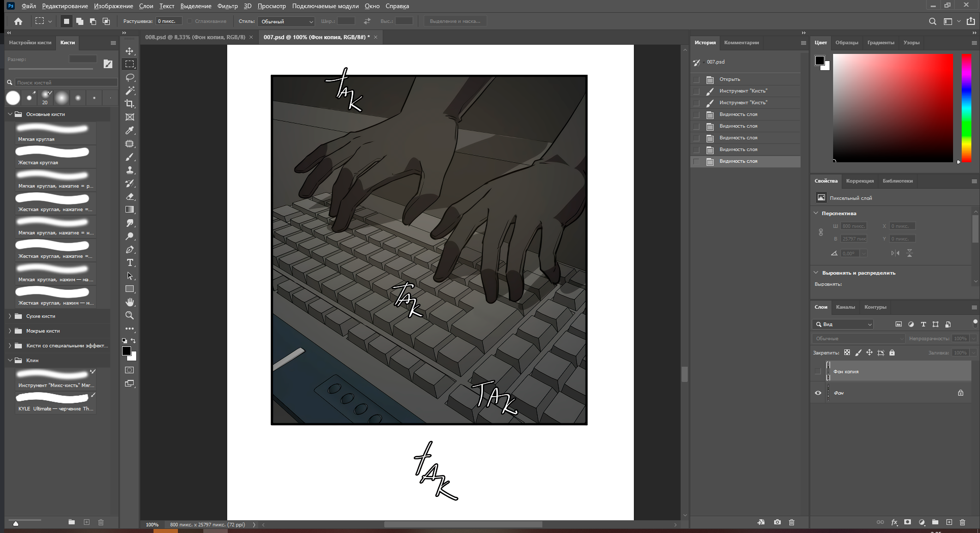Create new snapshot camera icon in History

[777, 522]
